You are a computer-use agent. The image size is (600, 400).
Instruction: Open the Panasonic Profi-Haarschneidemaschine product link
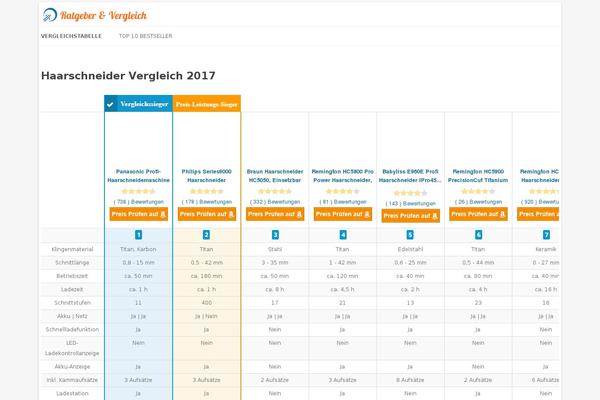coord(139,176)
